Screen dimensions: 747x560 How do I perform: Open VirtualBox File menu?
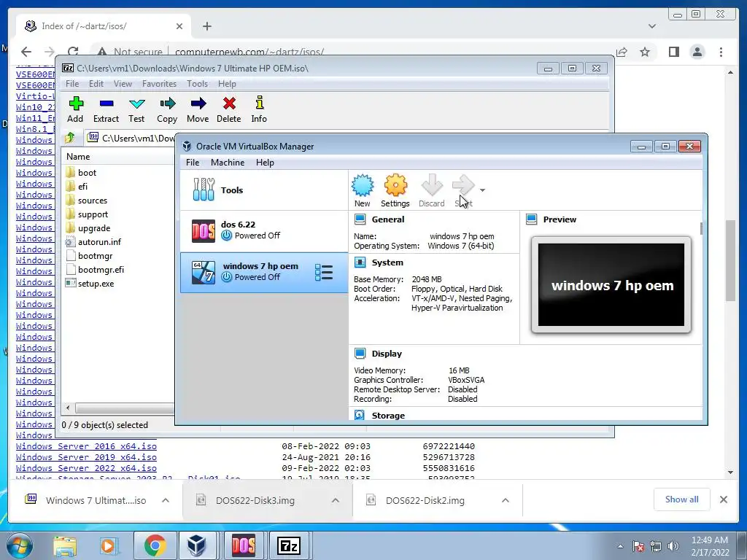pos(193,163)
